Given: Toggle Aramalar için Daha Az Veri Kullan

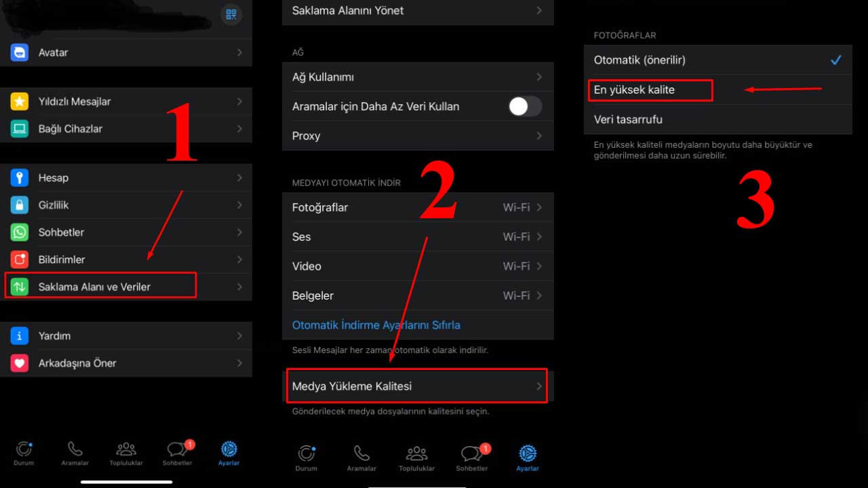Looking at the screenshot, I should pyautogui.click(x=526, y=106).
